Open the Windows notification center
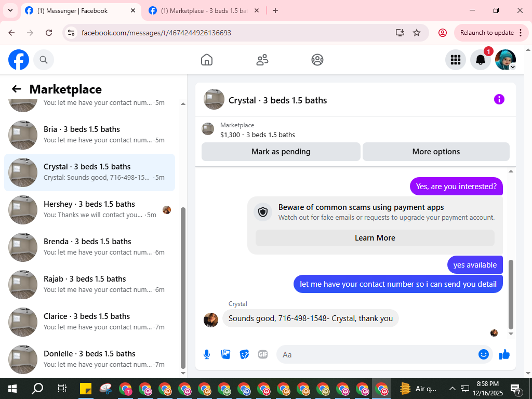This screenshot has width=532, height=399. tap(516, 389)
